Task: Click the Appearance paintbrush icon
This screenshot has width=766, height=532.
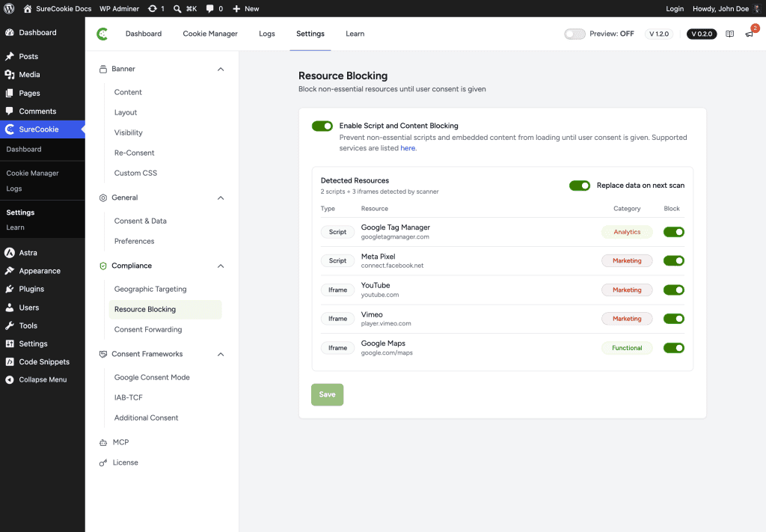Action: [9, 271]
